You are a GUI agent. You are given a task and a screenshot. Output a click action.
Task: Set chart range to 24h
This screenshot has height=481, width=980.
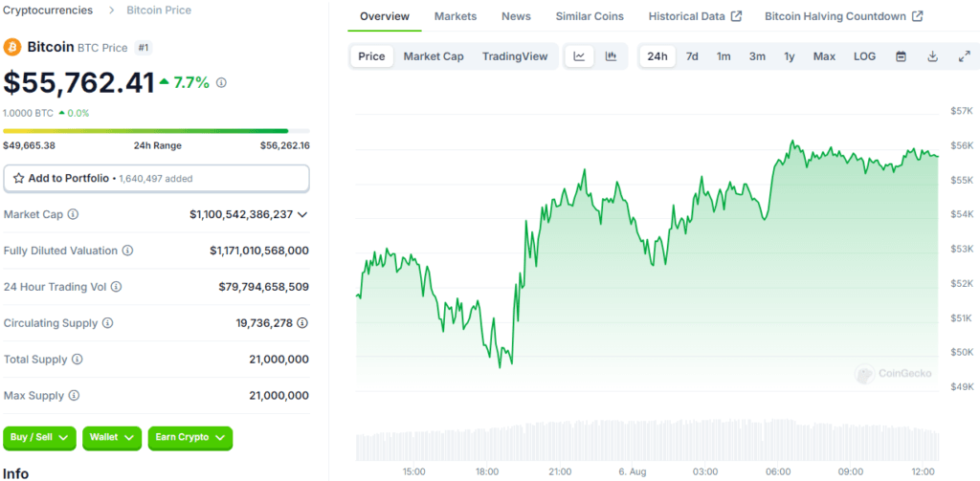coord(657,56)
